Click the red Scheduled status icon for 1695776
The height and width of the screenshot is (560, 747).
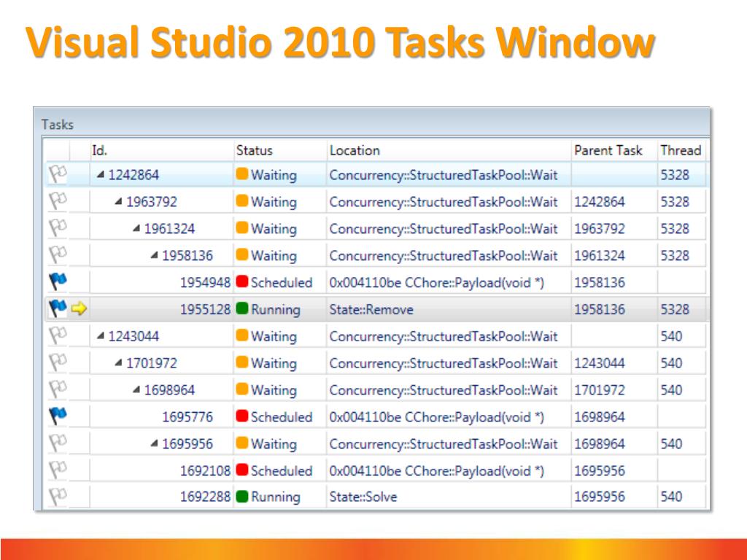pos(242,416)
